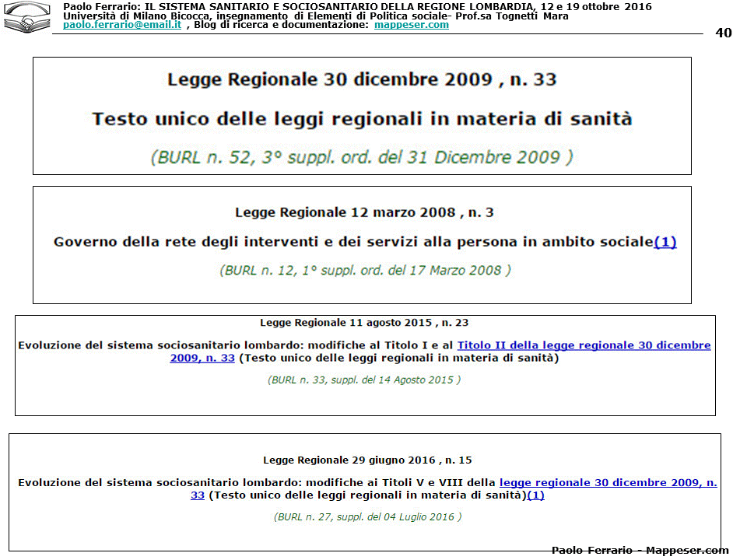747x560 pixels.
Task: Open footnote (1) link in the 2016 law box
Action: (x=536, y=495)
